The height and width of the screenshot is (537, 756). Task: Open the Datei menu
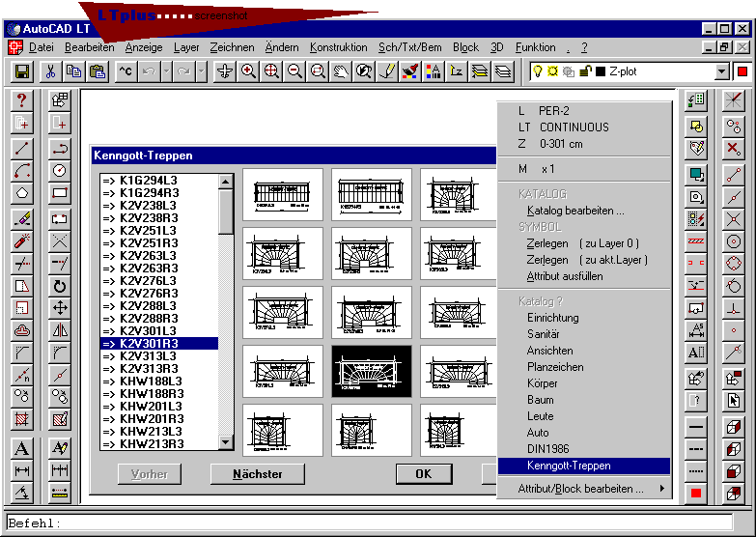click(x=41, y=47)
